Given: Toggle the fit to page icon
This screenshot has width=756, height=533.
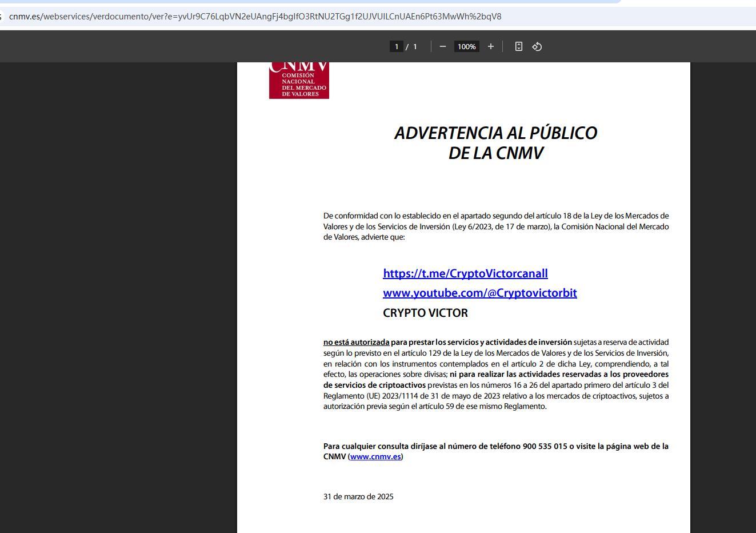Looking at the screenshot, I should (x=518, y=46).
